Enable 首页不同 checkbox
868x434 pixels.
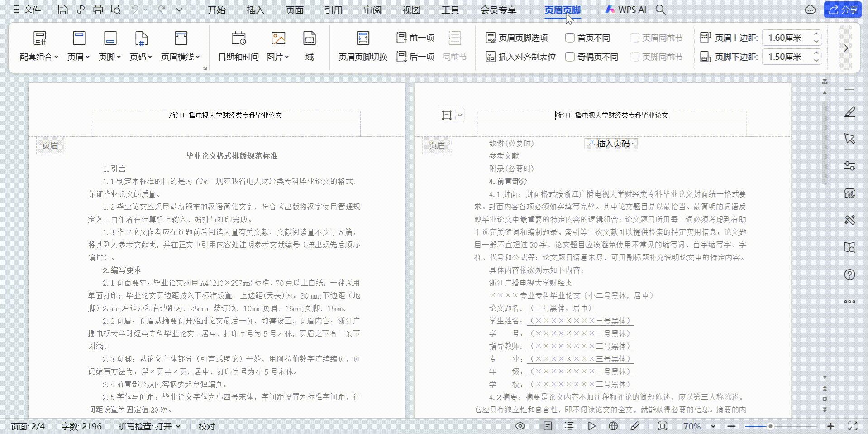tap(570, 38)
